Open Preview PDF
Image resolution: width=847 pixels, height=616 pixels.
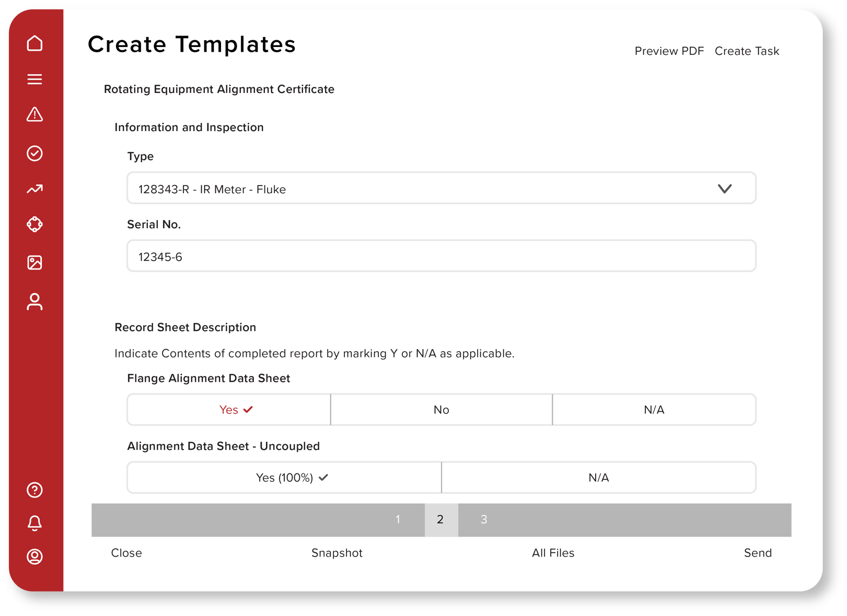669,51
